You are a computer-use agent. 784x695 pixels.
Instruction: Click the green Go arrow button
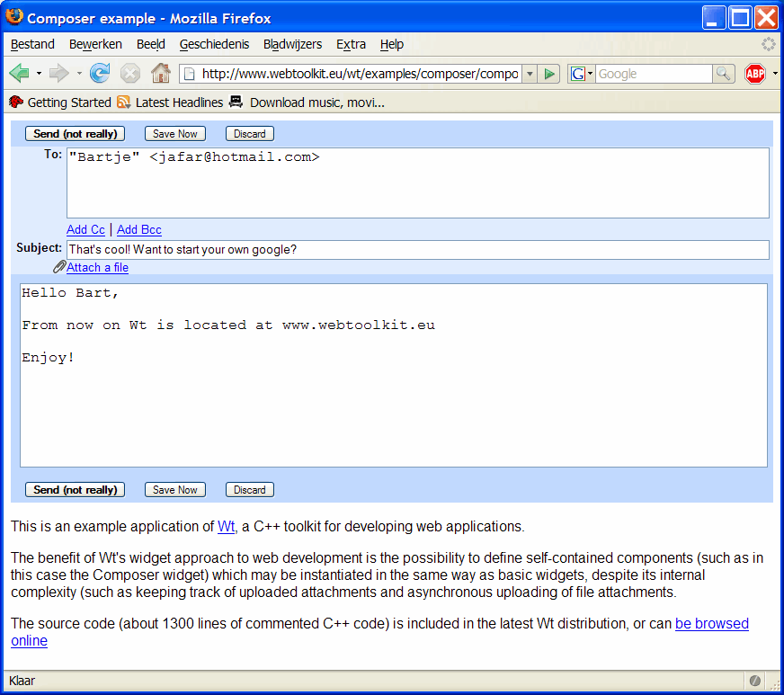tap(550, 74)
